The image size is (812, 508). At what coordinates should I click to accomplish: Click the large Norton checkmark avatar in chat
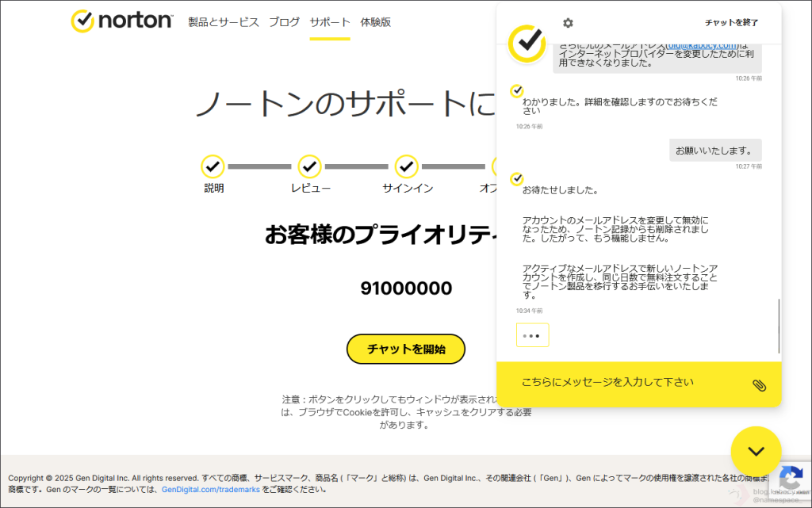527,44
